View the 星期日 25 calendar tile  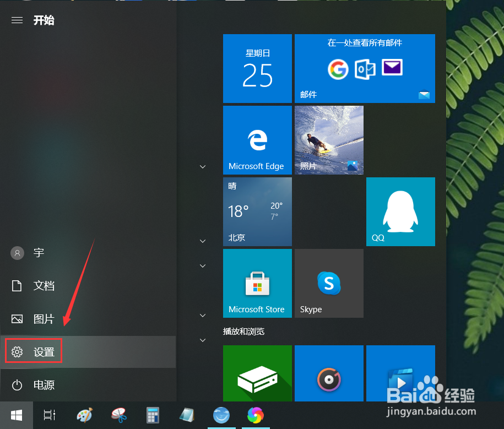[257, 68]
